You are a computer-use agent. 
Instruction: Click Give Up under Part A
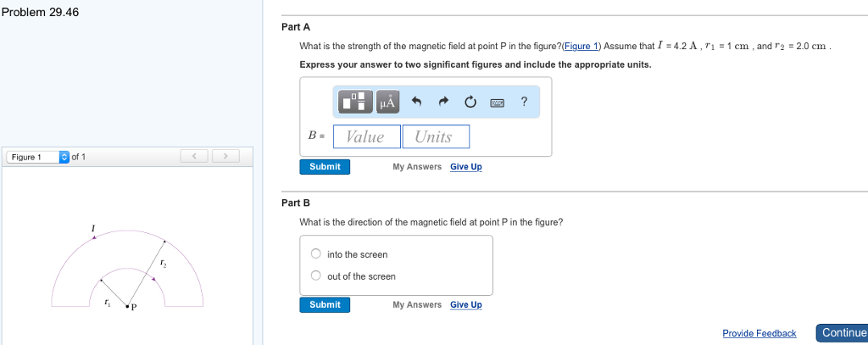tap(466, 167)
